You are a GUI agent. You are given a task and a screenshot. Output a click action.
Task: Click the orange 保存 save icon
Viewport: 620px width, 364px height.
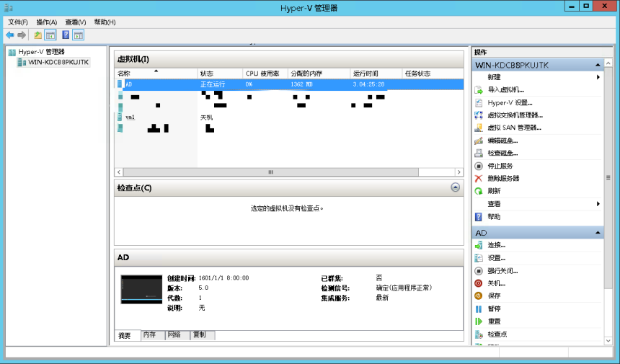click(479, 296)
